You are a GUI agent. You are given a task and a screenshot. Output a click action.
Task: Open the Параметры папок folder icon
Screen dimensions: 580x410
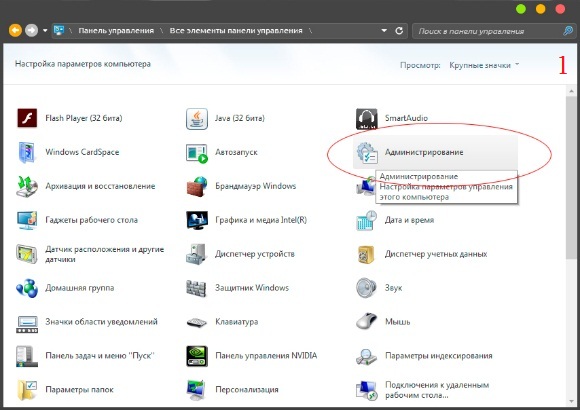coord(27,390)
